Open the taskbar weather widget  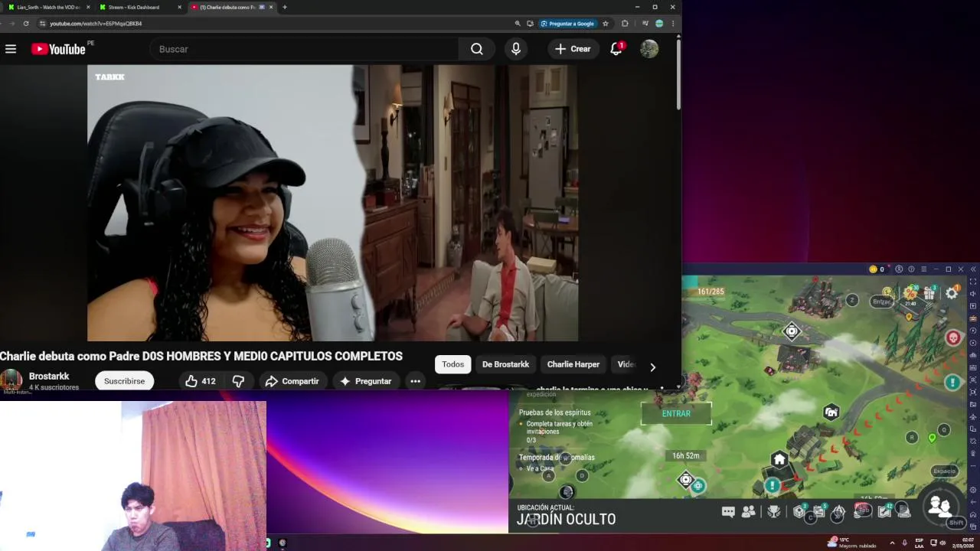[851, 543]
